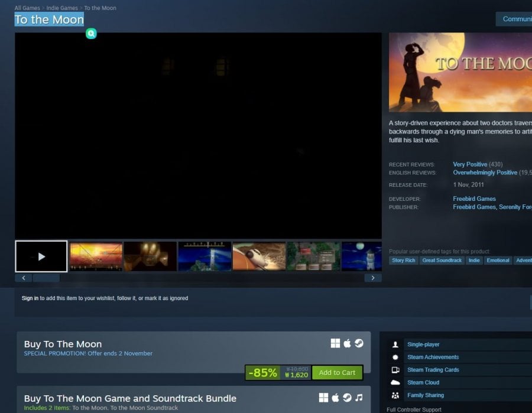The width and height of the screenshot is (532, 413).
Task: Click the Single-player person icon
Action: pyautogui.click(x=395, y=344)
